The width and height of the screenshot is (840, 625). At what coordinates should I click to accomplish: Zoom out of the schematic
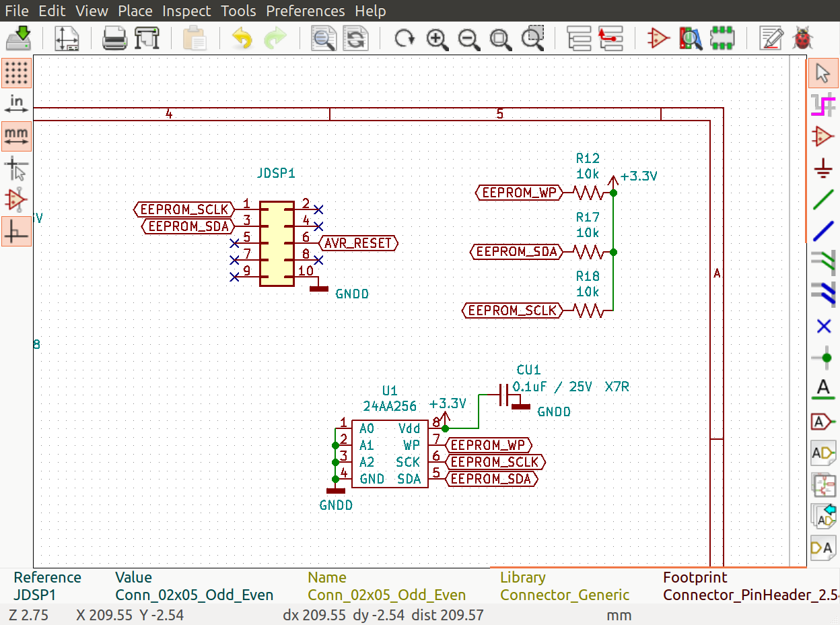click(x=469, y=38)
